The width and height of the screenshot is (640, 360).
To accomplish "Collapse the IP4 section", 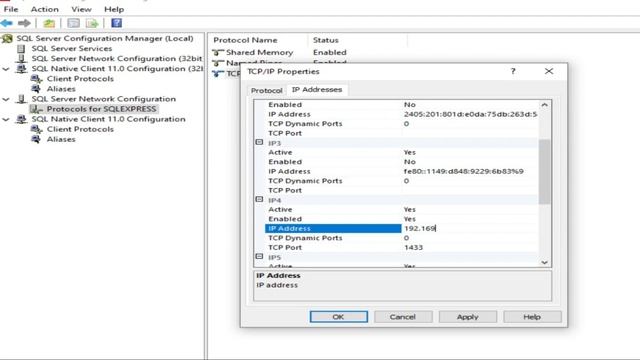I will pyautogui.click(x=259, y=200).
